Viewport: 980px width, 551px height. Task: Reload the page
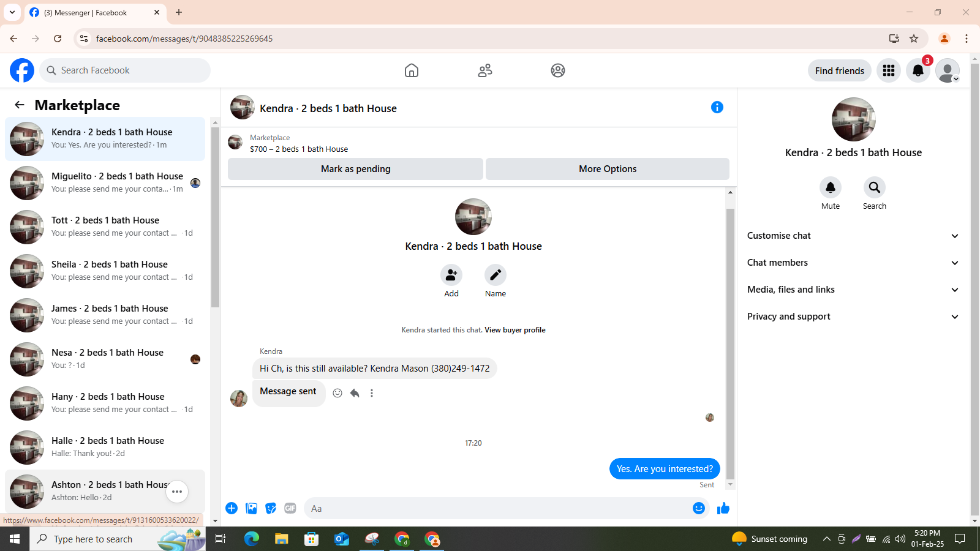[x=58, y=39]
